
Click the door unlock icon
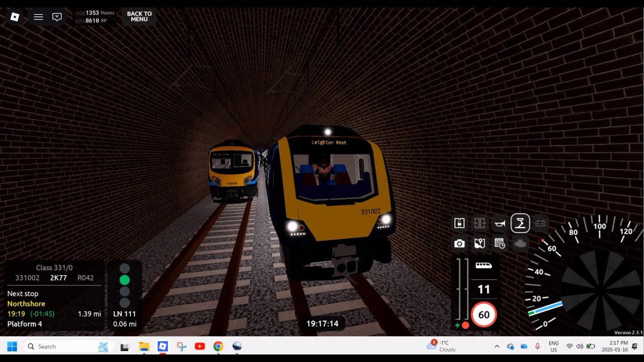click(x=459, y=223)
